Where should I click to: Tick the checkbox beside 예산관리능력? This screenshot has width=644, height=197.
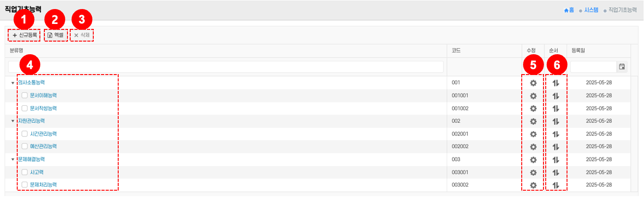[25, 146]
